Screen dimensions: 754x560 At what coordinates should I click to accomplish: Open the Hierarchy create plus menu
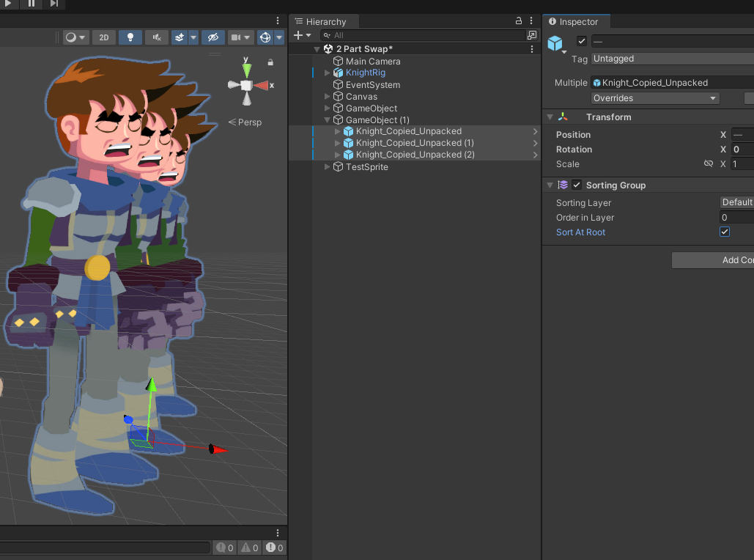pyautogui.click(x=302, y=35)
